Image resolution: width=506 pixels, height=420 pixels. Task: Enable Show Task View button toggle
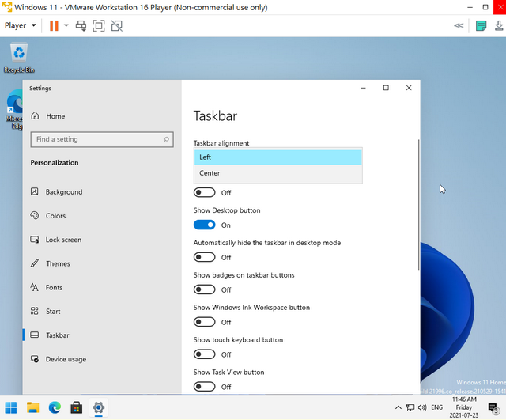(204, 387)
